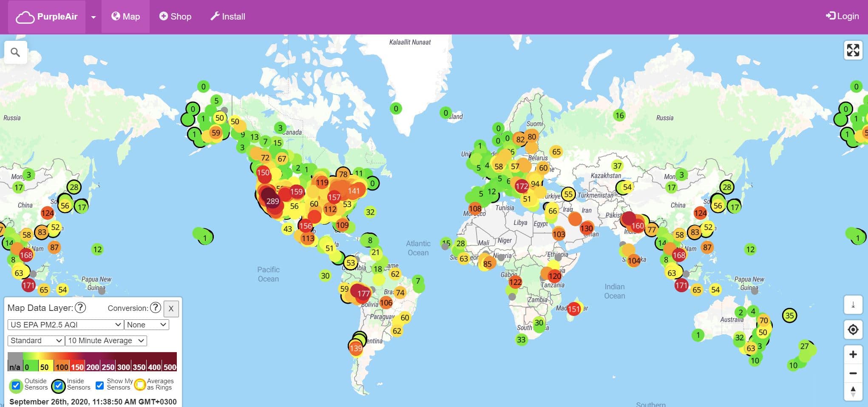Click the zoom in plus button
This screenshot has width=868, height=407.
[x=853, y=354]
